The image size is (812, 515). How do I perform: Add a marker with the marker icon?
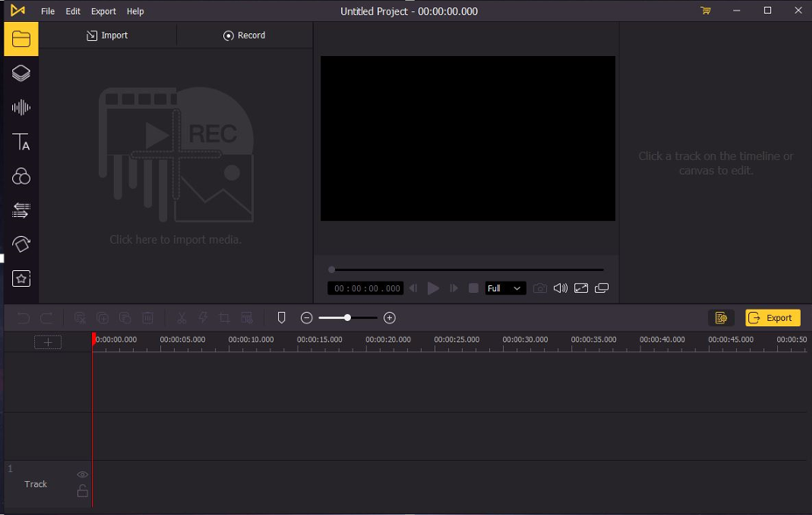(x=282, y=317)
